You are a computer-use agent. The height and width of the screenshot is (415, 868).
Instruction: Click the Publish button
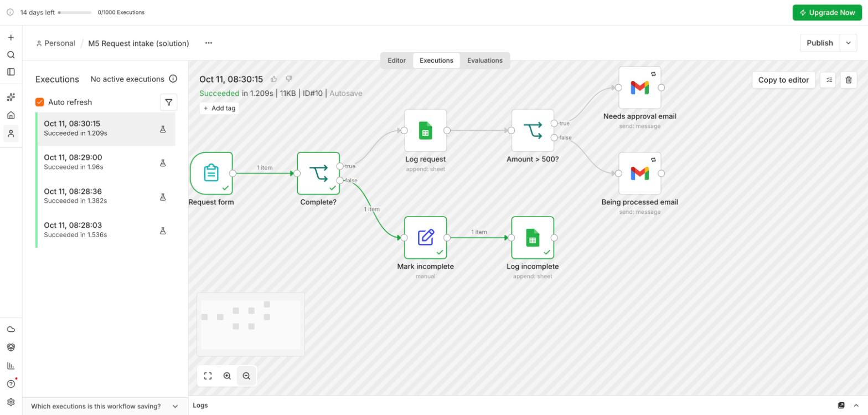tap(820, 43)
